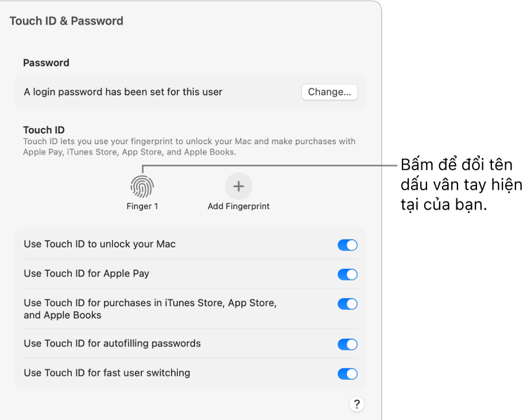Screen dimensions: 527x420
Task: Click the Password section heading
Action: click(x=46, y=63)
